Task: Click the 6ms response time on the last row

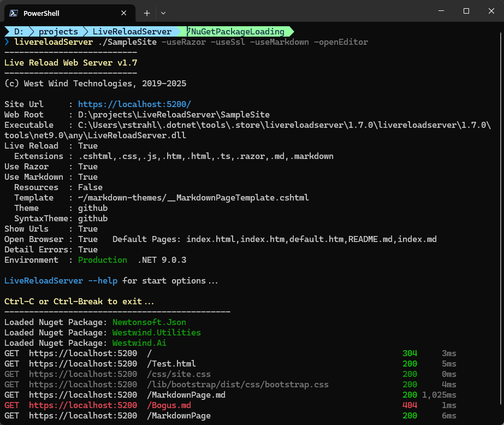Action: pyautogui.click(x=449, y=416)
